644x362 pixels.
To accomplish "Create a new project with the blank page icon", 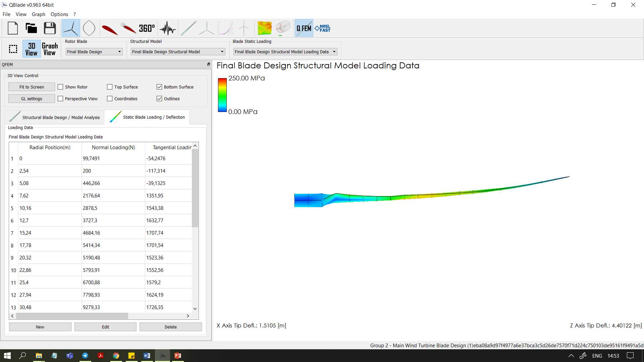I will coord(13,28).
